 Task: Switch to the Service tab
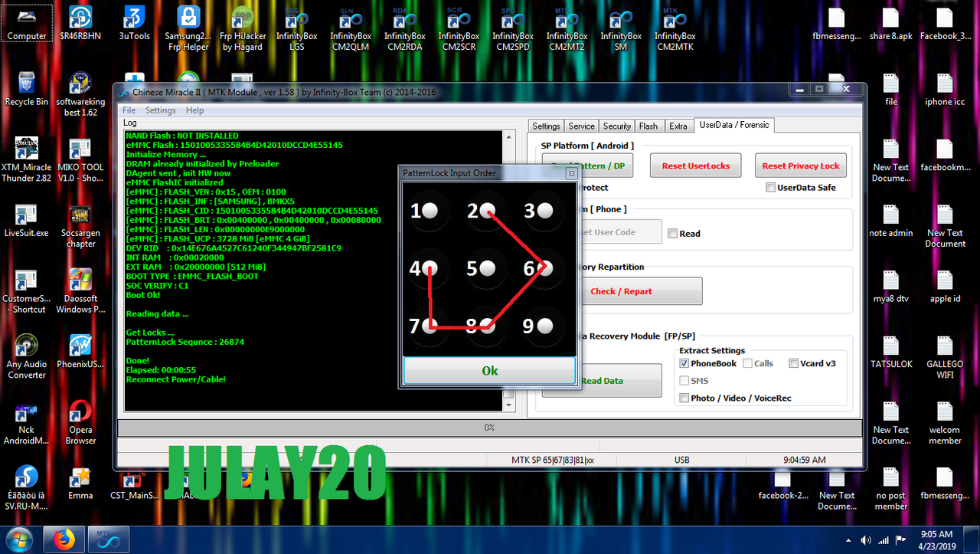pos(581,126)
